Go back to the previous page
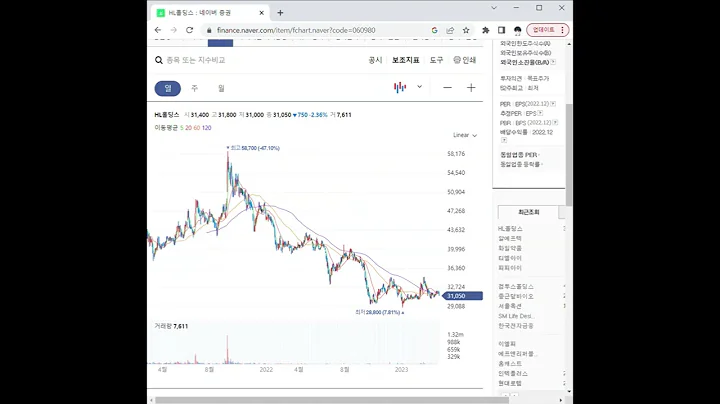The width and height of the screenshot is (720, 404). pos(158,30)
